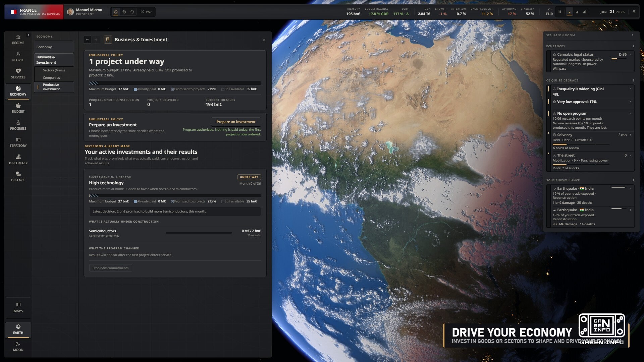Set game speed to medium two-bar level
Viewport: 644px width, 362px height.
click(577, 12)
